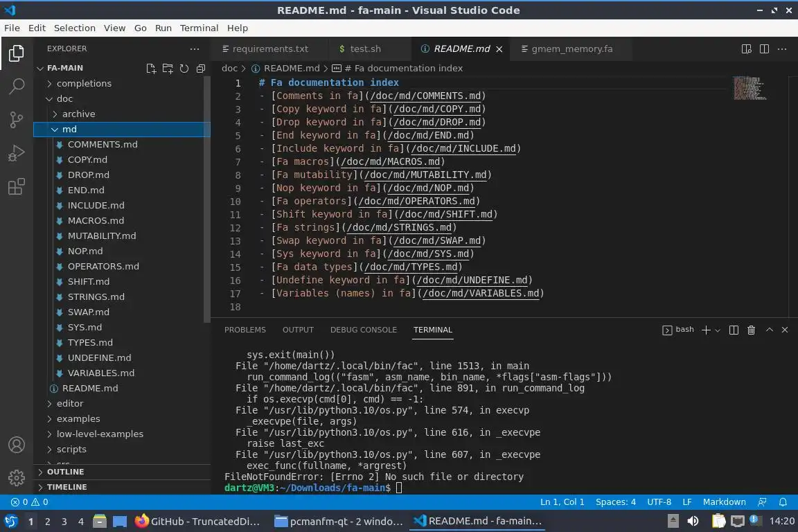Switch to GitHub Firefox window in taskbar

click(197, 522)
